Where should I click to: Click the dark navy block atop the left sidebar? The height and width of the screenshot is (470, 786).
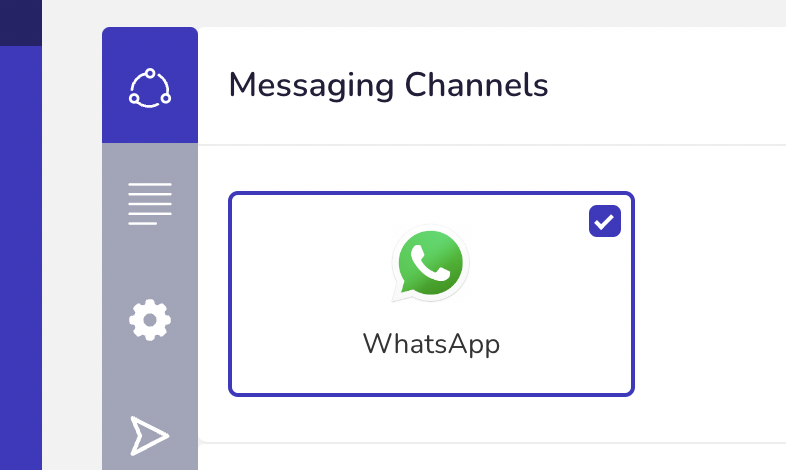(21, 23)
